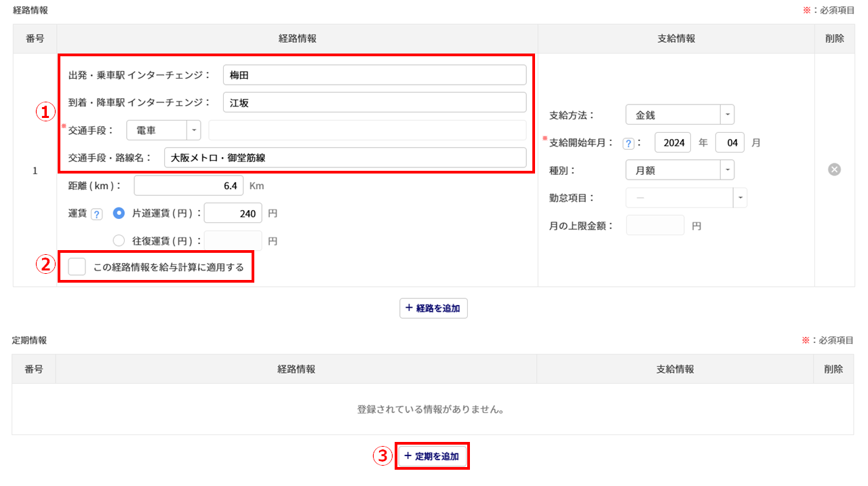
Task: Click the start month field showing 04
Action: tap(730, 143)
